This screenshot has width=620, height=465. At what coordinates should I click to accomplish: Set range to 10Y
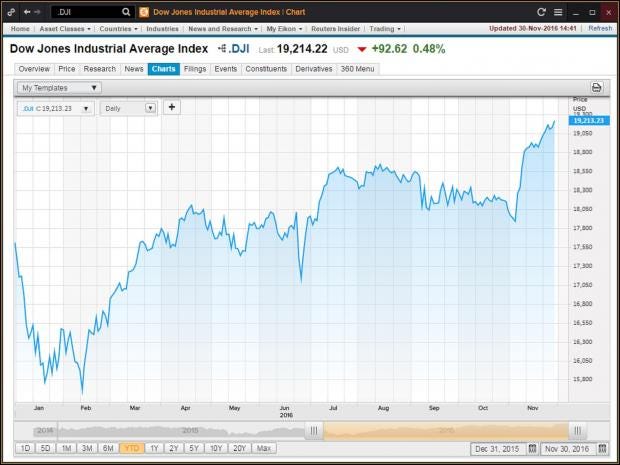point(216,448)
